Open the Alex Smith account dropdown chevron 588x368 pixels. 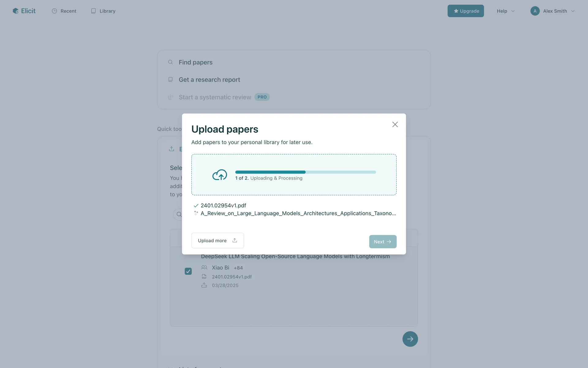[x=573, y=11]
